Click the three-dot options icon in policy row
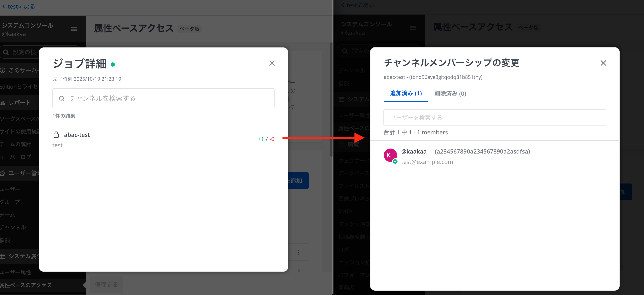Image resolution: width=644 pixels, height=295 pixels. [298, 252]
